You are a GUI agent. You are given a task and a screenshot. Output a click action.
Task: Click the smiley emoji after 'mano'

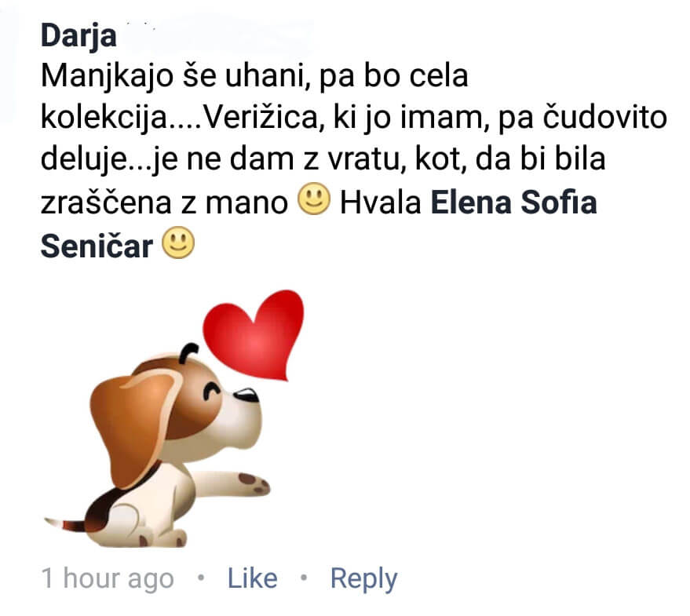pyautogui.click(x=314, y=199)
